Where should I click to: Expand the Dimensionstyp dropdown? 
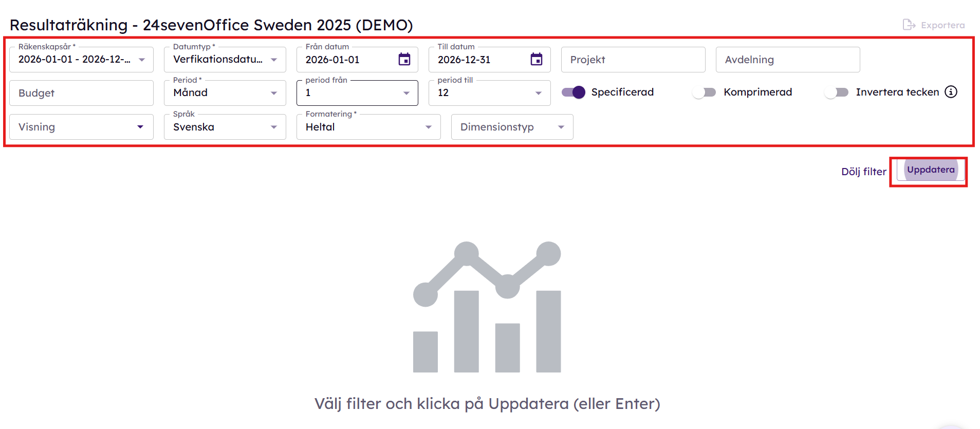point(512,127)
